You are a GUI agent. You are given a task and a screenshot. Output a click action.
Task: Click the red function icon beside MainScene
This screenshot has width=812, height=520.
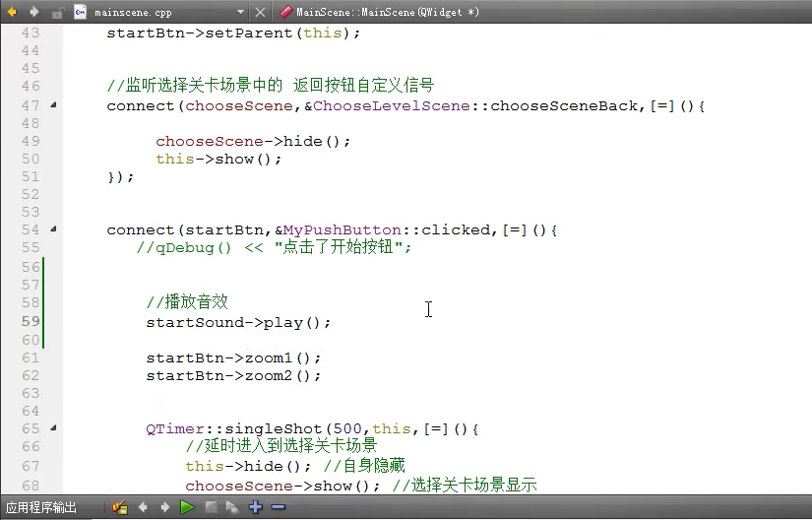coord(285,12)
